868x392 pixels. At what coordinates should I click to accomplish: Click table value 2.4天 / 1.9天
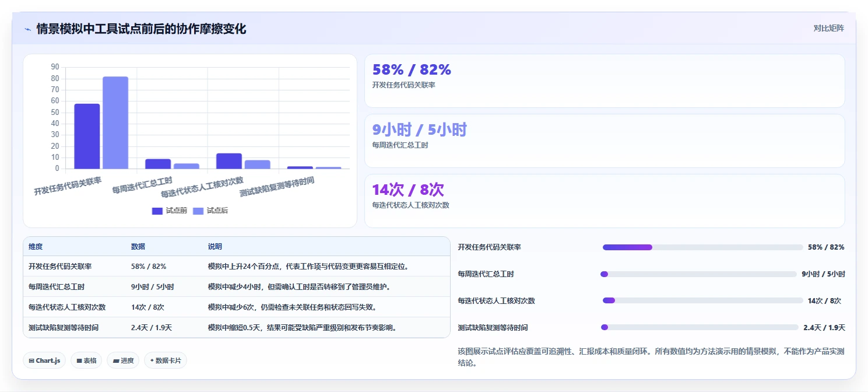tap(152, 328)
